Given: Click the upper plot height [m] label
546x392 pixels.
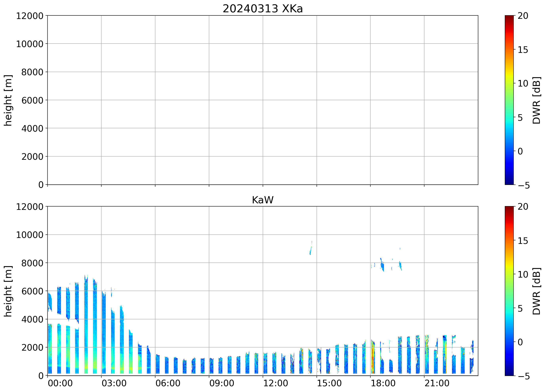Looking at the screenshot, I should [x=8, y=100].
